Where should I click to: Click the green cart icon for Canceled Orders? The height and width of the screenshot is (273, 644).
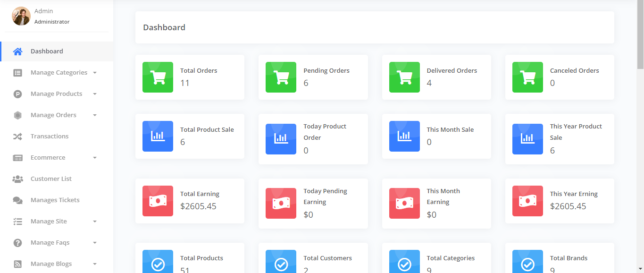pyautogui.click(x=527, y=77)
